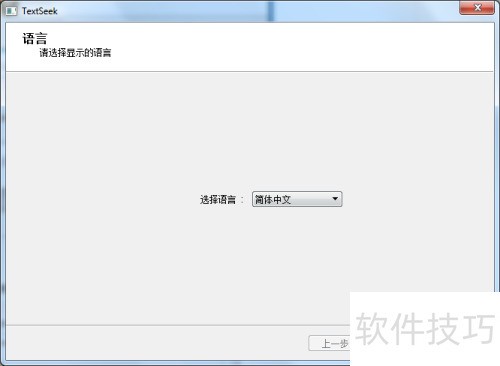Click the TextSeek title bar icon
This screenshot has width=500, height=366.
coord(11,11)
